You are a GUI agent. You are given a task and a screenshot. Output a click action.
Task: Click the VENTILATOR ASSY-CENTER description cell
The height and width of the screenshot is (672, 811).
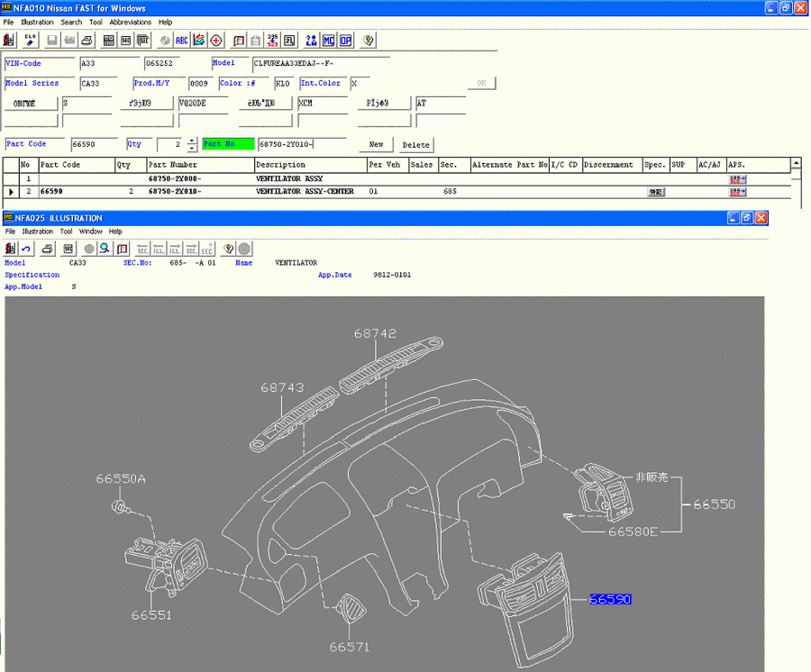pos(310,191)
